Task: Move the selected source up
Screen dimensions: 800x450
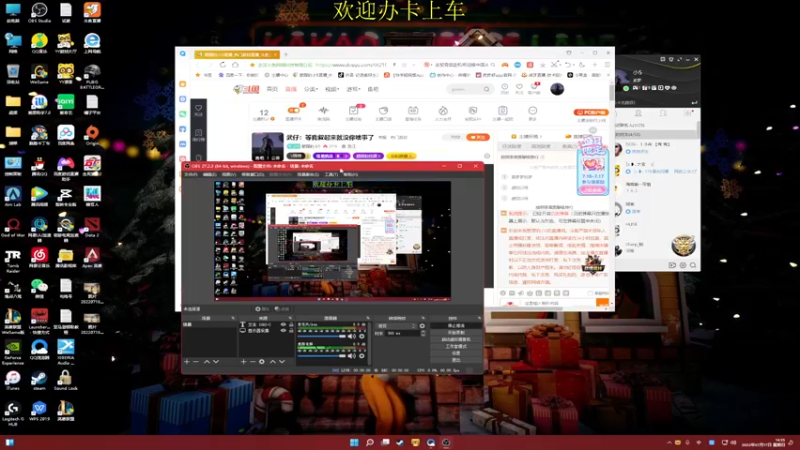Action: click(272, 362)
